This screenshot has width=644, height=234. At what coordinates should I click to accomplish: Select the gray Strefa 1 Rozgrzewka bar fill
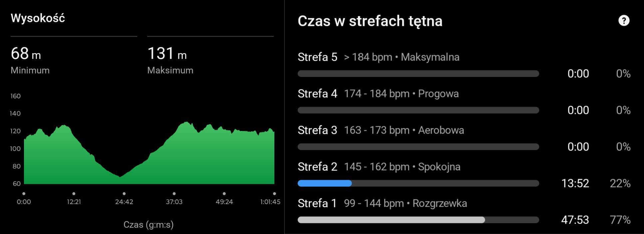(x=391, y=220)
